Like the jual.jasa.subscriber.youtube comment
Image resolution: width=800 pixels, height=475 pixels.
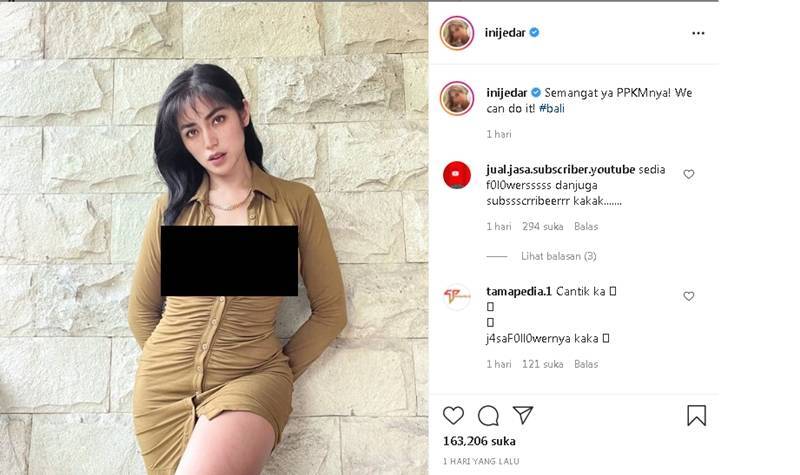(689, 174)
